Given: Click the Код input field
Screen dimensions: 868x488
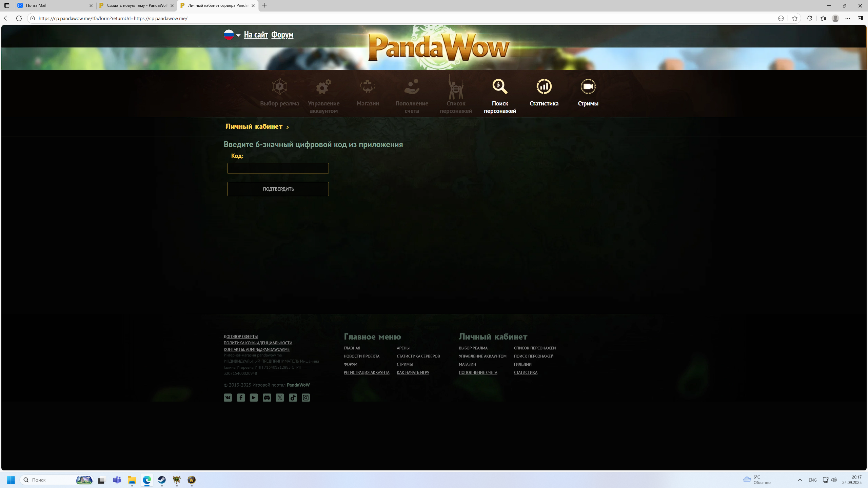Looking at the screenshot, I should [x=278, y=168].
